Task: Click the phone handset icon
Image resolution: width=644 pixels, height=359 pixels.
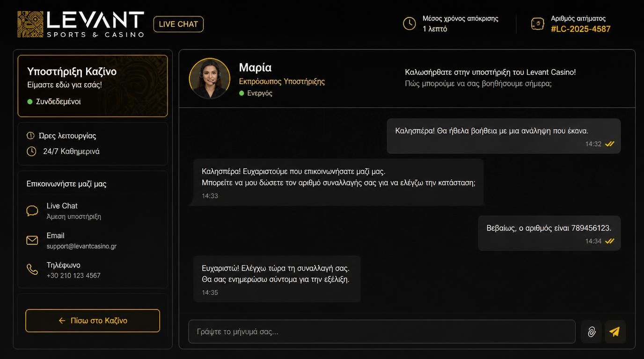Action: click(x=32, y=270)
